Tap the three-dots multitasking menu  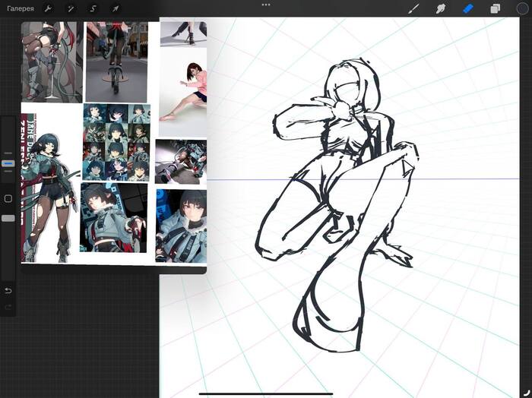(x=266, y=5)
